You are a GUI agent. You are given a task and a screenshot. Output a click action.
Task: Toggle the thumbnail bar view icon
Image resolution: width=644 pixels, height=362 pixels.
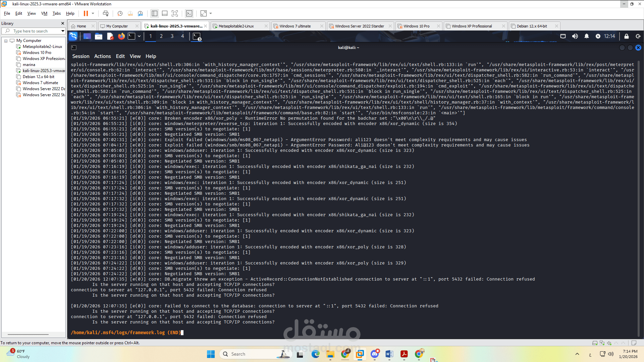(165, 13)
